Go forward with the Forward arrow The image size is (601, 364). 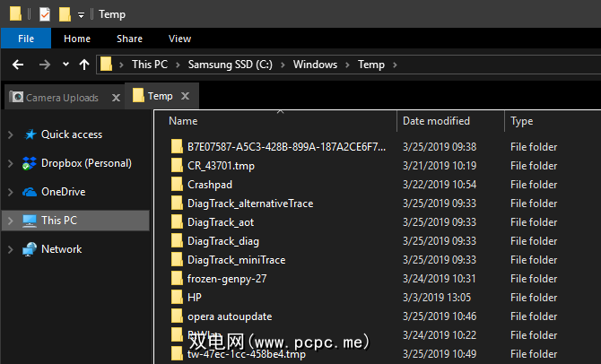[45, 65]
